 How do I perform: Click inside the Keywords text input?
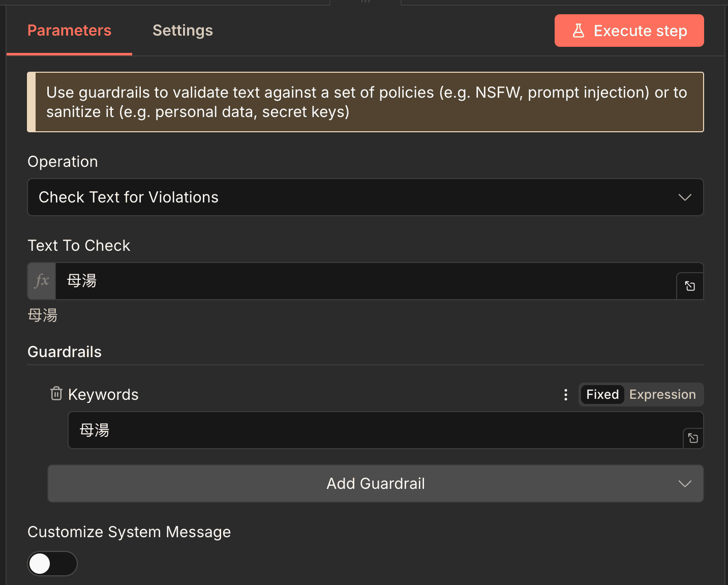pyautogui.click(x=305, y=430)
